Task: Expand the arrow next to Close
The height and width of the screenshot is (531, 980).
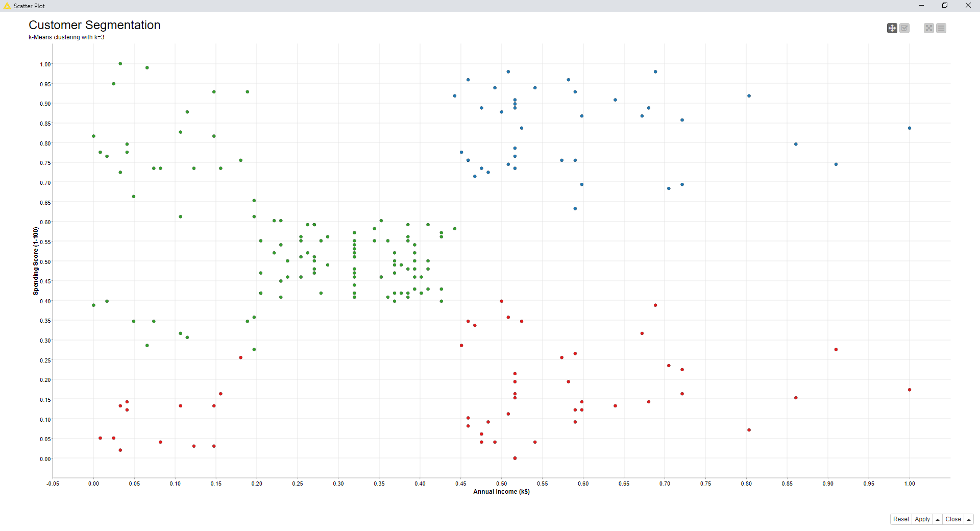Action: point(968,519)
